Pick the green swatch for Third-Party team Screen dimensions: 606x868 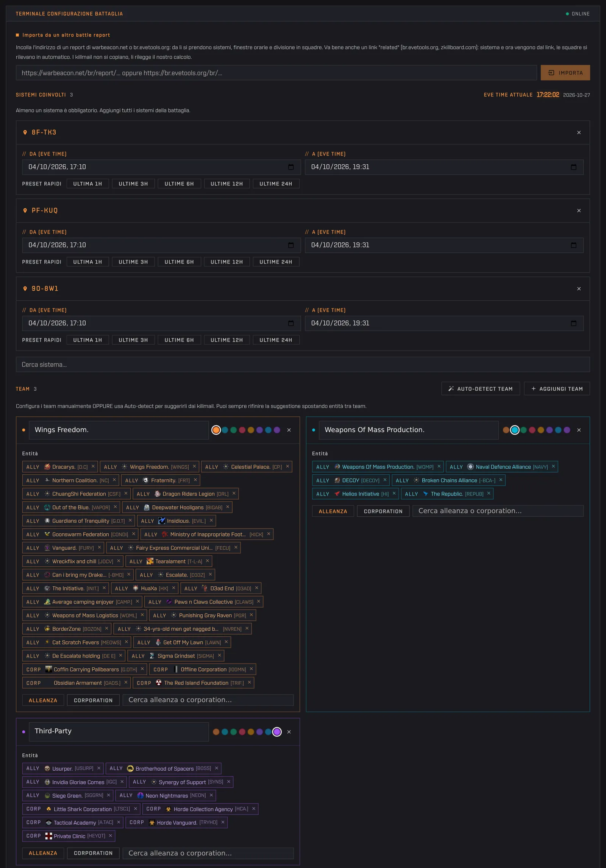coord(233,732)
